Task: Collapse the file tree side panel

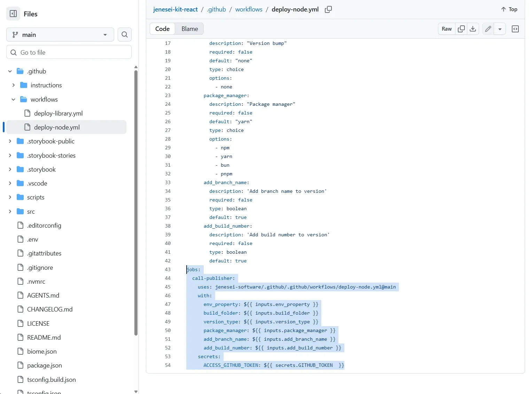Action: tap(13, 14)
